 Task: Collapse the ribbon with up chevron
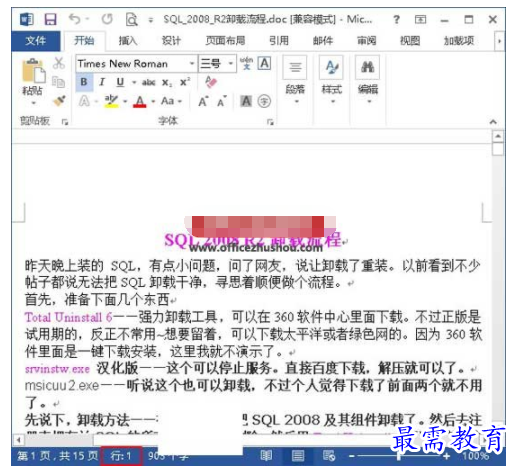pyautogui.click(x=493, y=122)
